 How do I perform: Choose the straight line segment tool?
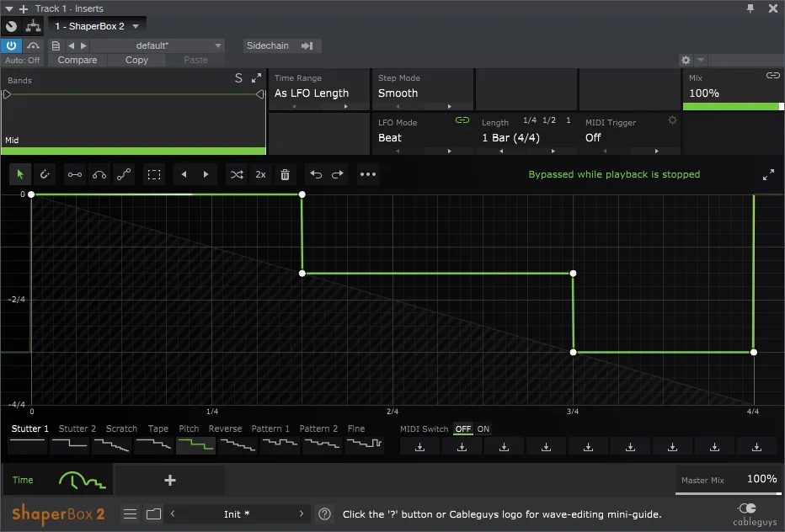[75, 174]
